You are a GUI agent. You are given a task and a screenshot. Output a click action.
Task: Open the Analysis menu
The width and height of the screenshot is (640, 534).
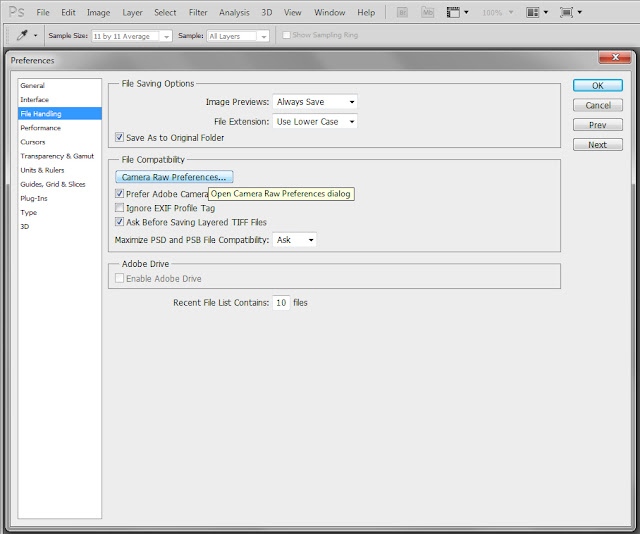(234, 13)
